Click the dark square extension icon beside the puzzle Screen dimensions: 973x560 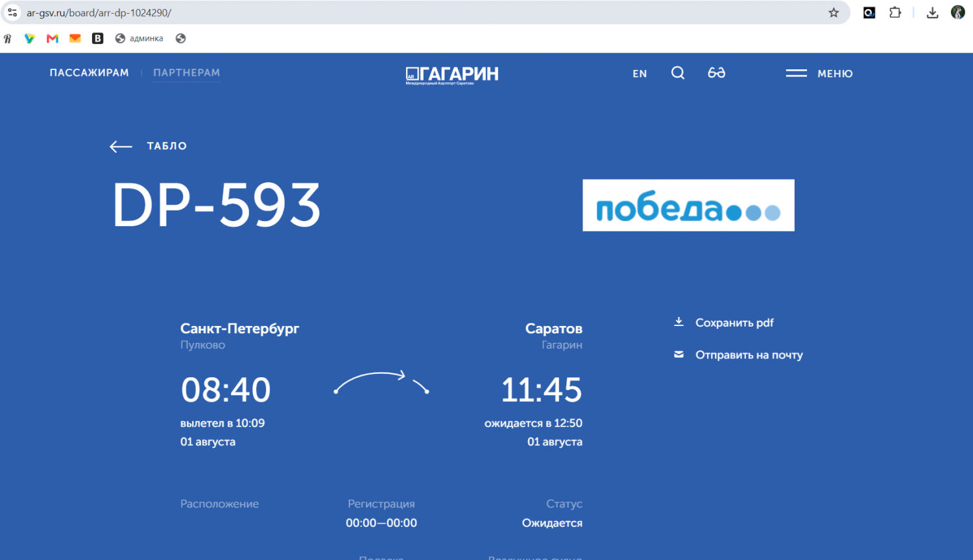869,12
